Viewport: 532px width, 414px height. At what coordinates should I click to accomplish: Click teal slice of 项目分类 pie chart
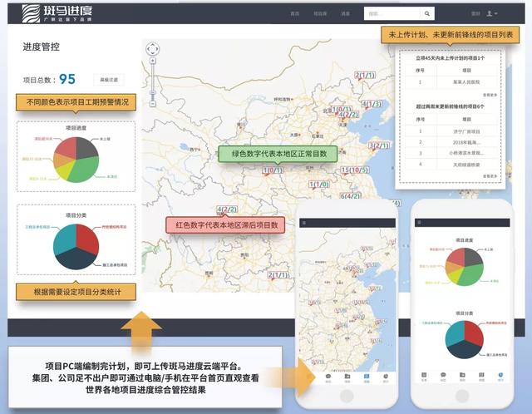pos(65,238)
